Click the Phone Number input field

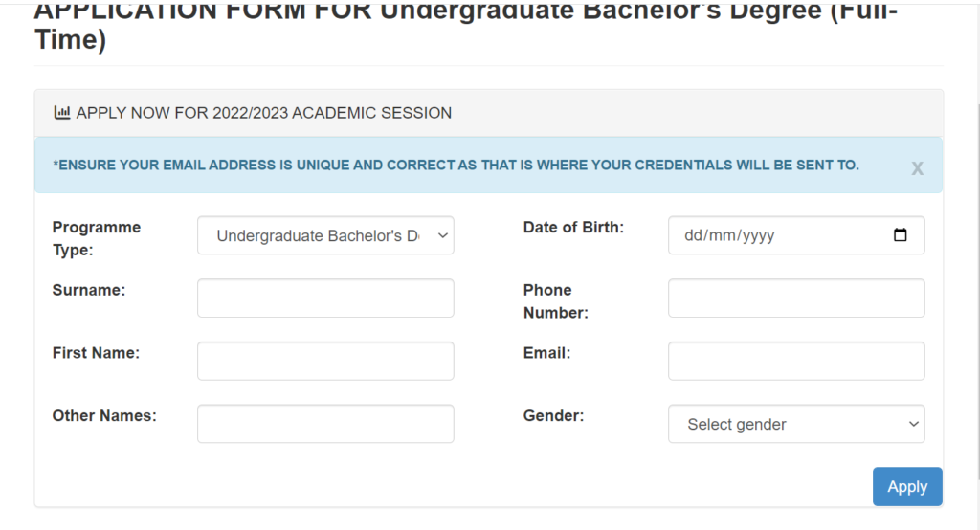[x=796, y=298]
